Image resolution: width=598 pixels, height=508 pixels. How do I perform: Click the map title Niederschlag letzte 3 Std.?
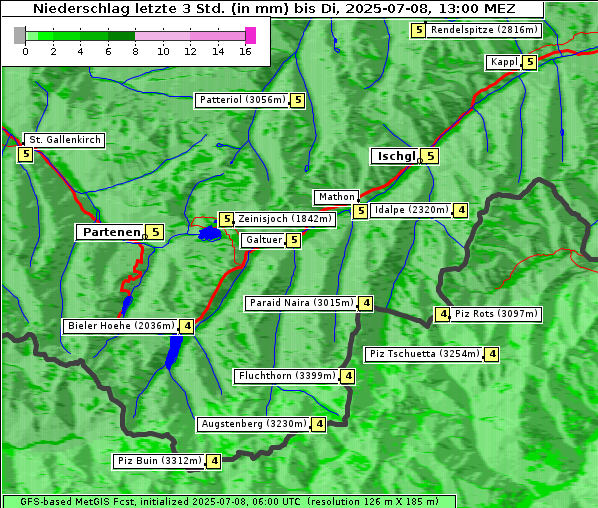click(x=273, y=9)
